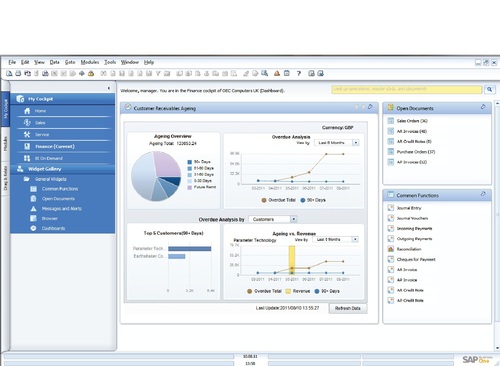Click the Future Remit pie legend swatch
500x366 pixels.
tap(190, 187)
